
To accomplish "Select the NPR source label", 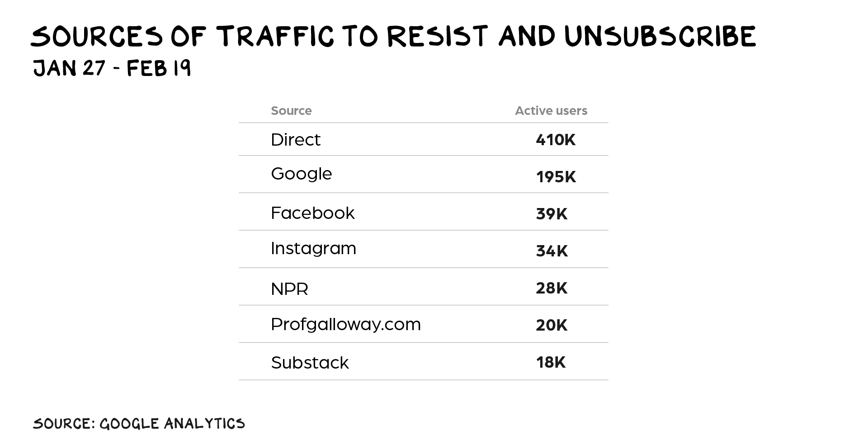I will [289, 289].
